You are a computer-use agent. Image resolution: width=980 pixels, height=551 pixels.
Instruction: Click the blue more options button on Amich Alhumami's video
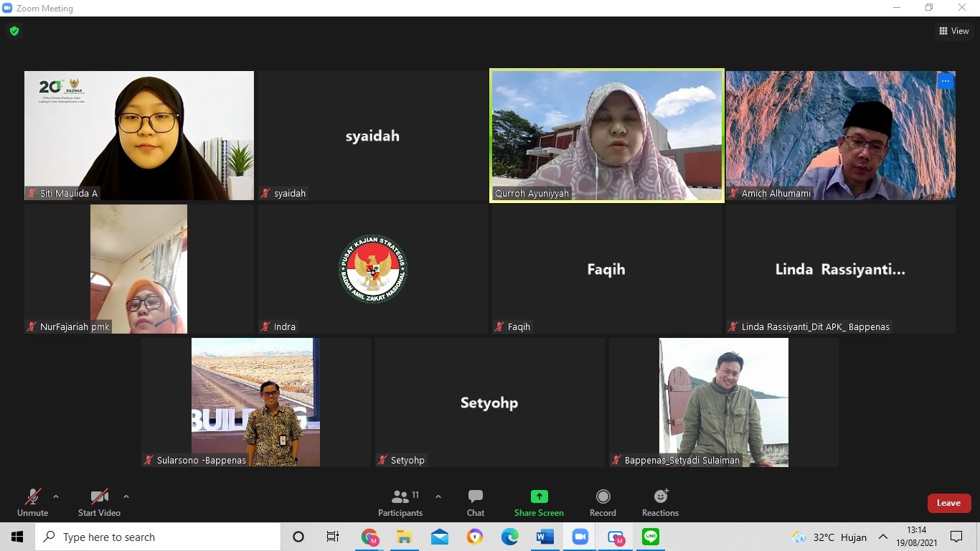(945, 81)
